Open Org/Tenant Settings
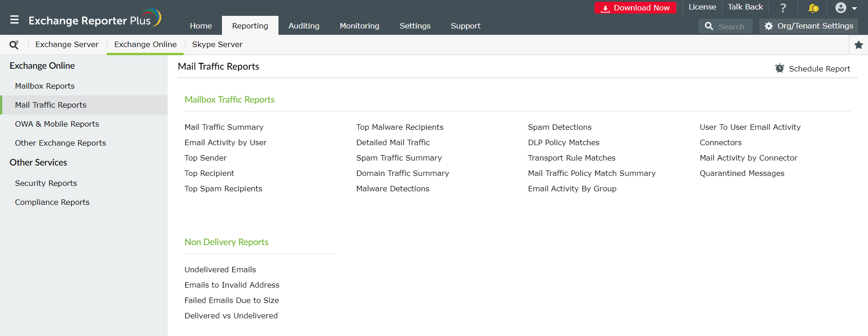The width and height of the screenshot is (868, 336). coord(809,26)
